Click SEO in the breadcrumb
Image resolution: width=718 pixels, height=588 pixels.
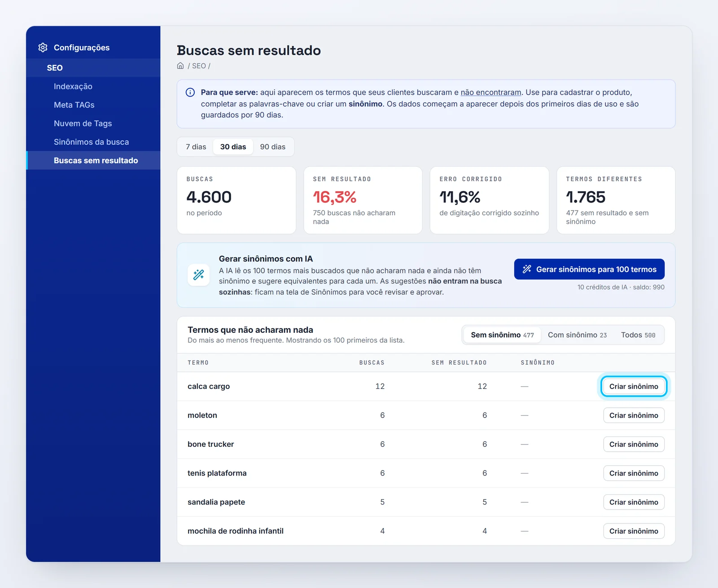(199, 66)
